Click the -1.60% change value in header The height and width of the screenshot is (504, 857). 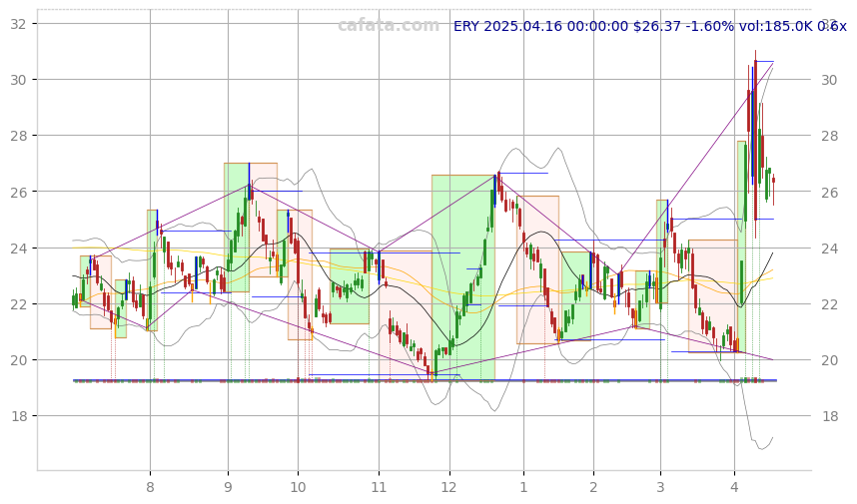click(x=709, y=26)
